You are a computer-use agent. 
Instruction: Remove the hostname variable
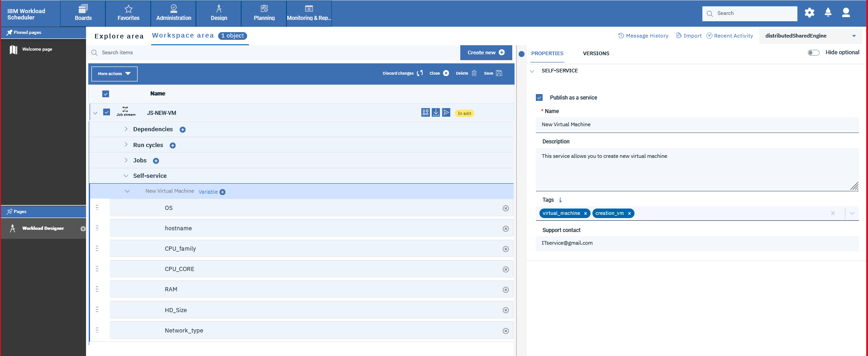click(x=506, y=229)
